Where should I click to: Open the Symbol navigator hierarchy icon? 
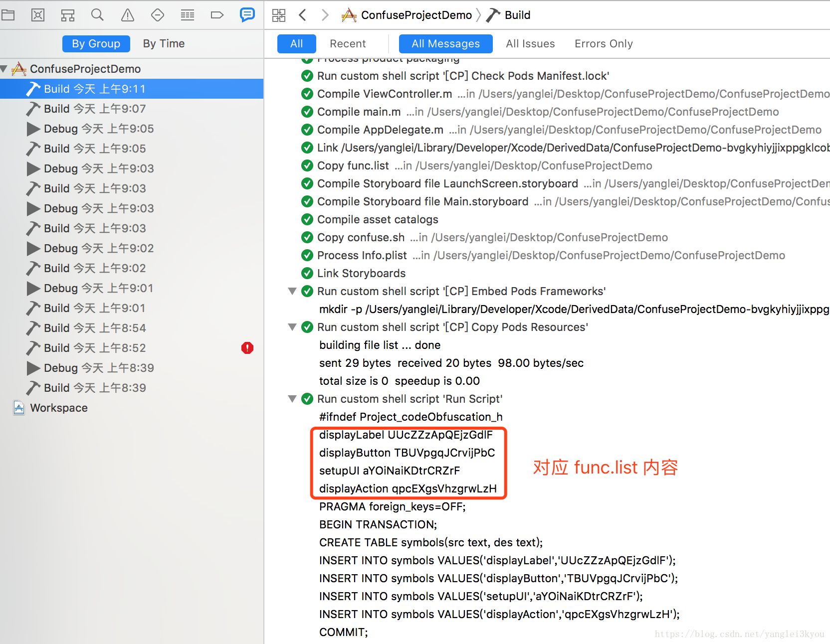(68, 15)
